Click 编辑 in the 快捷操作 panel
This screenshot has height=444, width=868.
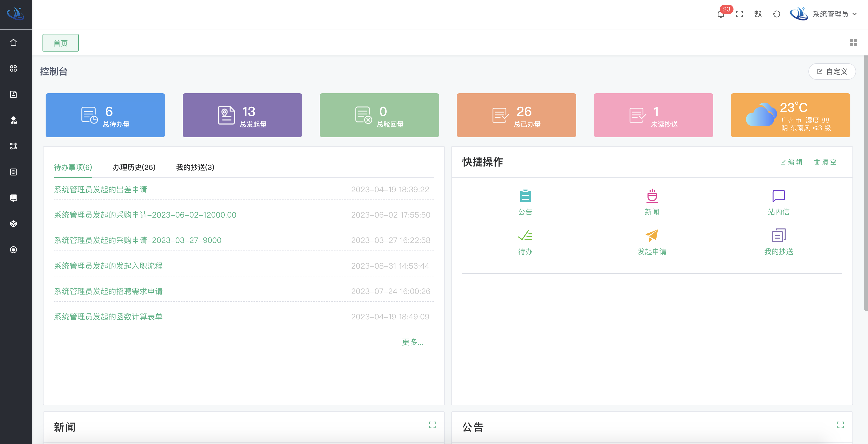tap(791, 162)
